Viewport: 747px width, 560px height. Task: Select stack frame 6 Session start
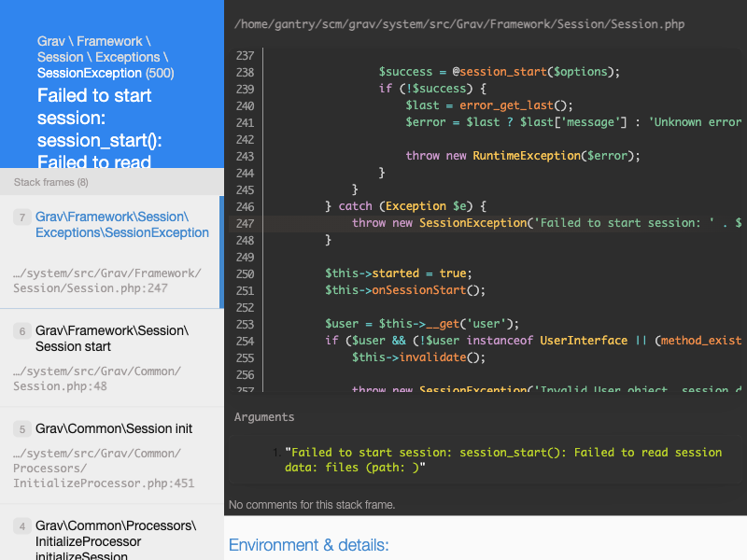tap(112, 357)
